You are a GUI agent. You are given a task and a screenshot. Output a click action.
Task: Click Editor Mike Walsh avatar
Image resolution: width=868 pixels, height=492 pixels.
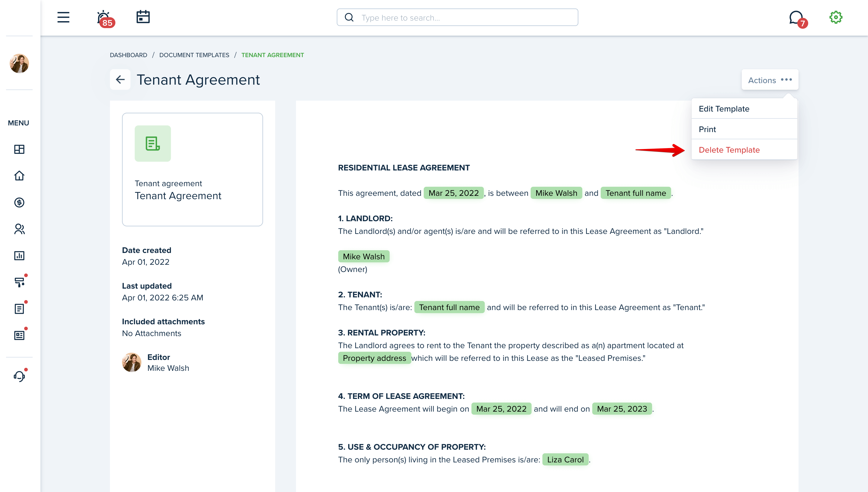(132, 362)
